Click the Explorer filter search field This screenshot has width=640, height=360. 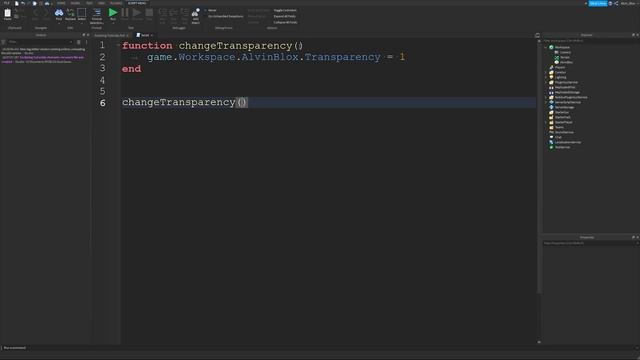(590, 41)
